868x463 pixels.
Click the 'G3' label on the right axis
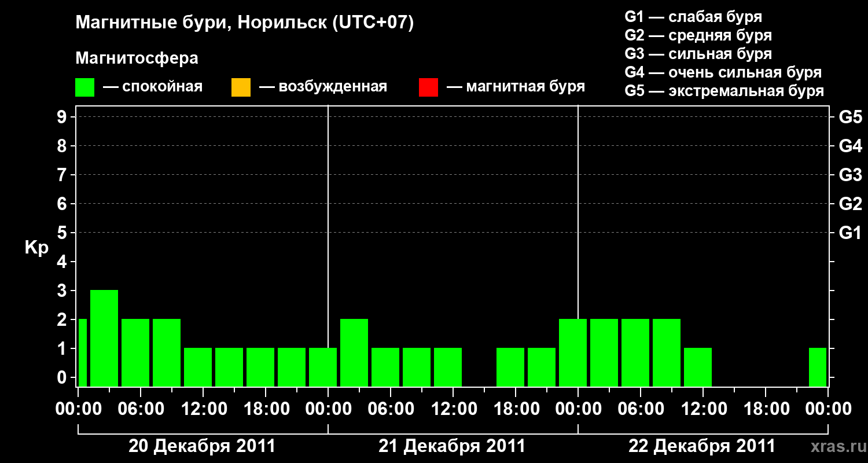pos(850,175)
